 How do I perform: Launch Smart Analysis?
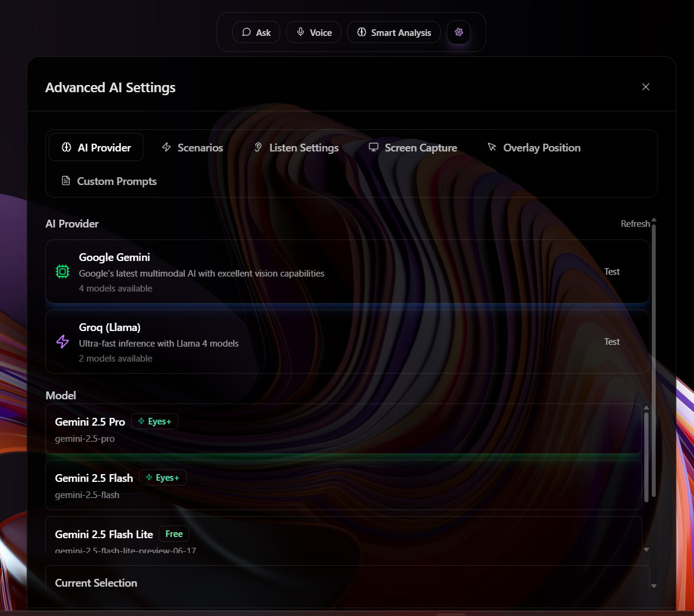394,32
